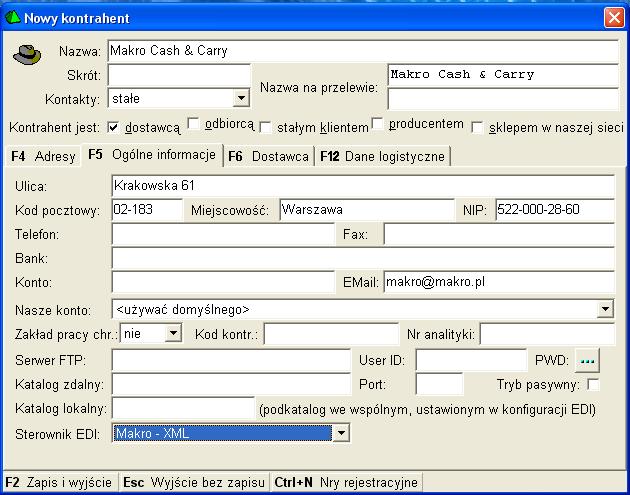Click the Port input field
Viewport: 630px width, 495px height.
click(x=439, y=385)
